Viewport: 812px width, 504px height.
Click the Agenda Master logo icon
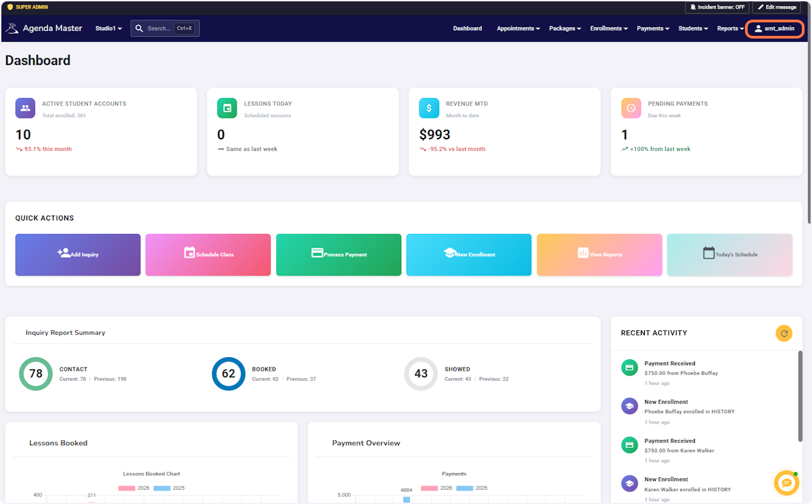(12, 28)
